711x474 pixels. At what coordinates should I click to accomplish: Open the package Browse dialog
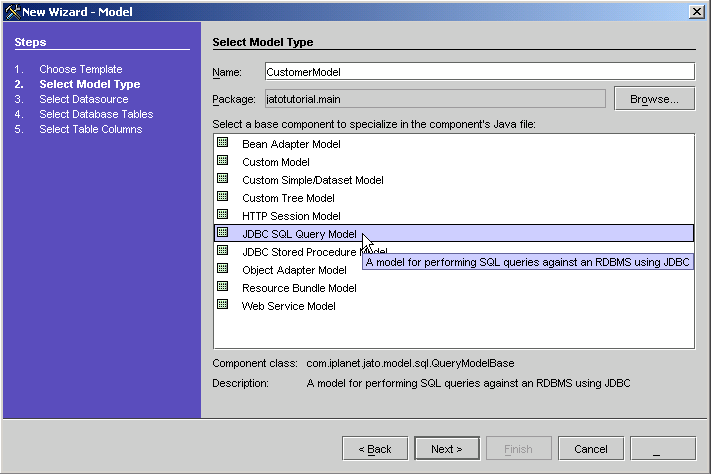tap(654, 99)
